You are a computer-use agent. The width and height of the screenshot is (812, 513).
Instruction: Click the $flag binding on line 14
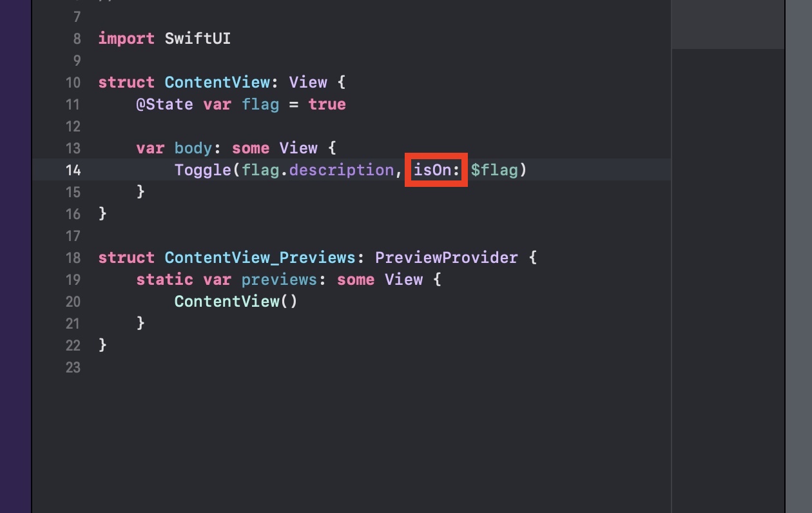[x=494, y=170]
